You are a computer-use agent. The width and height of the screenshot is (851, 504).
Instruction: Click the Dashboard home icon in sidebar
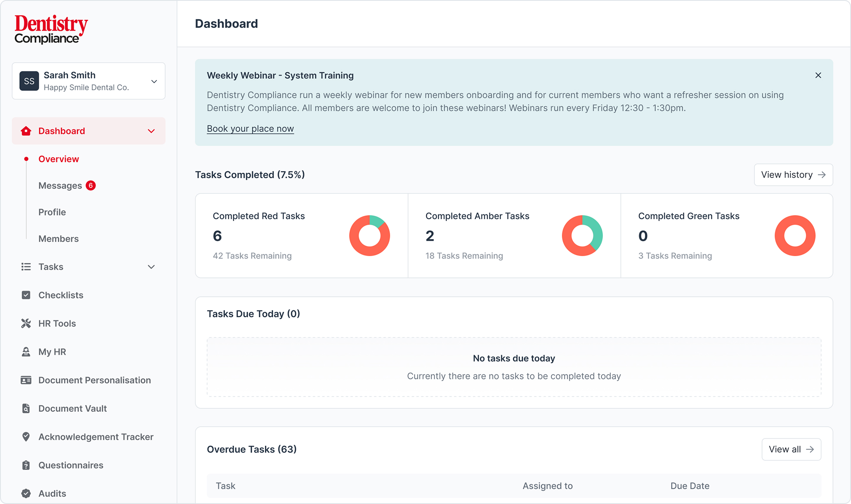tap(26, 131)
